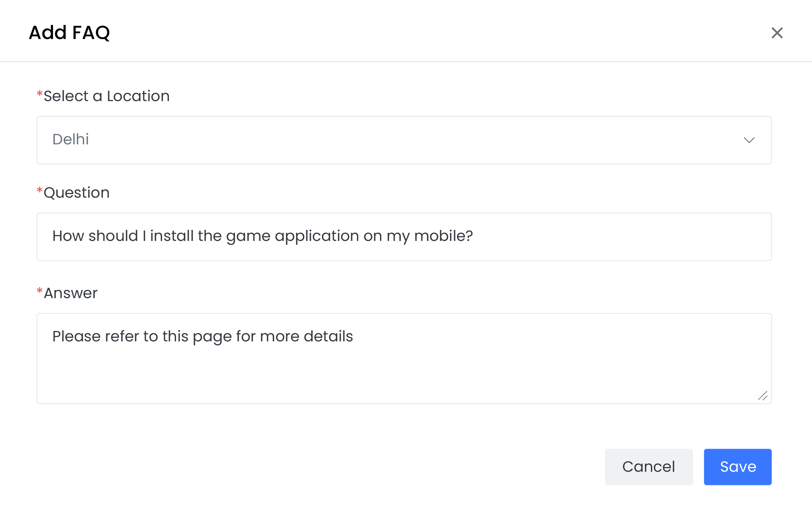Save the new FAQ

738,467
